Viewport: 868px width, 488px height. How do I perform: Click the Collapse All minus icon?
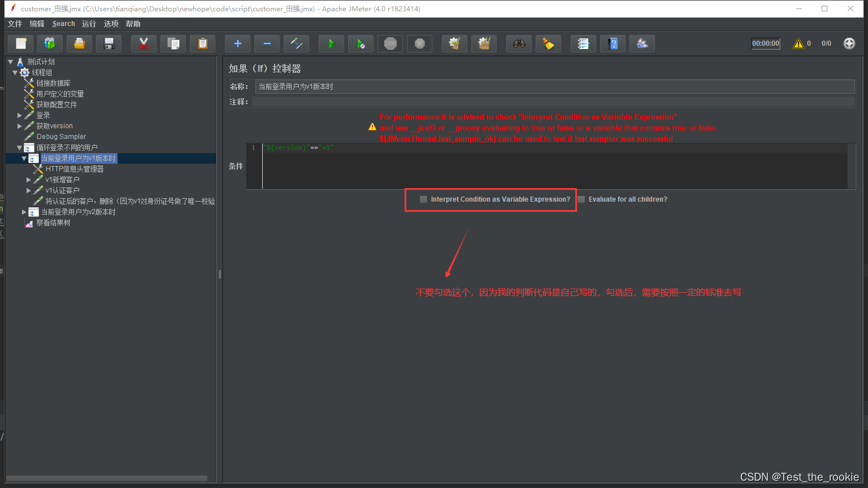tap(267, 43)
